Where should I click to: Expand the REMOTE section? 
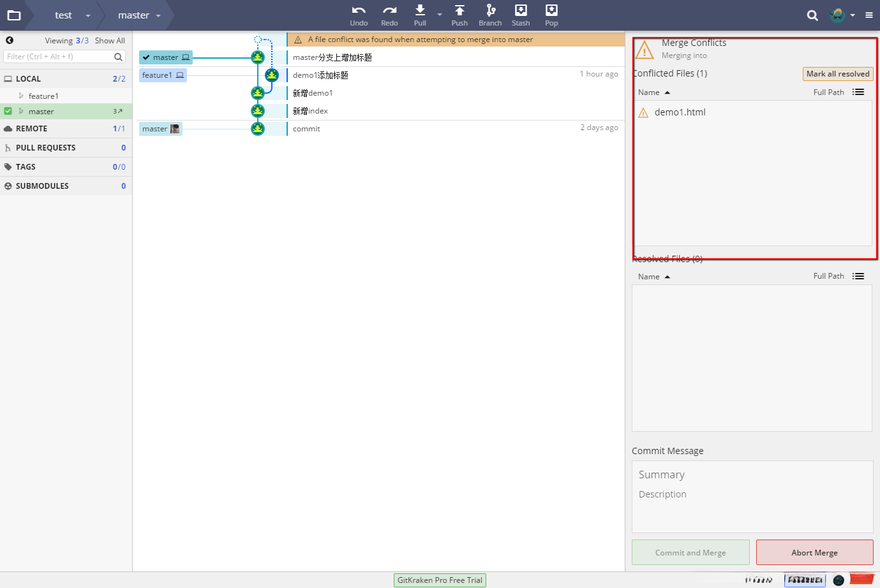(x=66, y=128)
